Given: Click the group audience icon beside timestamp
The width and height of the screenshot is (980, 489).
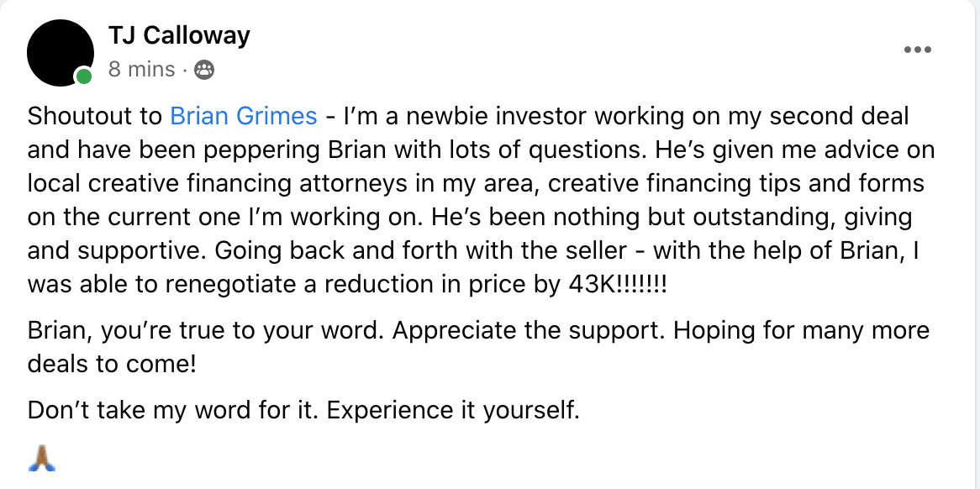Looking at the screenshot, I should [x=203, y=70].
